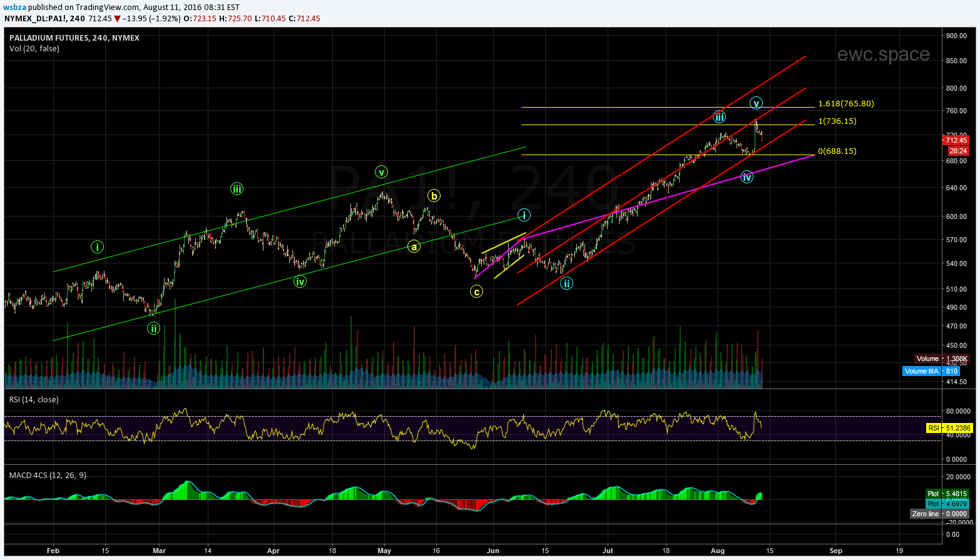The image size is (980, 560).
Task: Click the cyan circled wave ii marker
Action: [566, 283]
